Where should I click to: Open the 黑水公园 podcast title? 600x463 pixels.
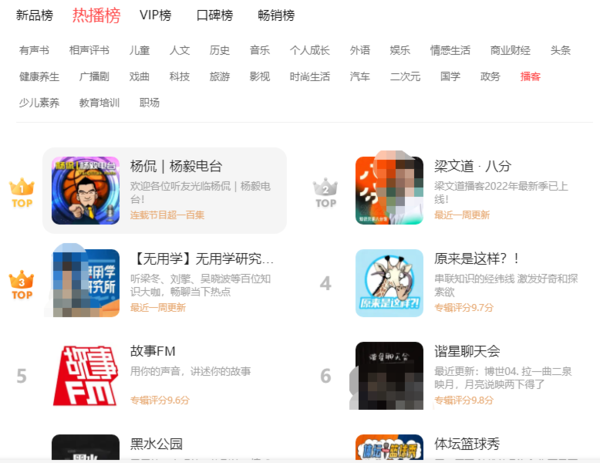tap(156, 444)
